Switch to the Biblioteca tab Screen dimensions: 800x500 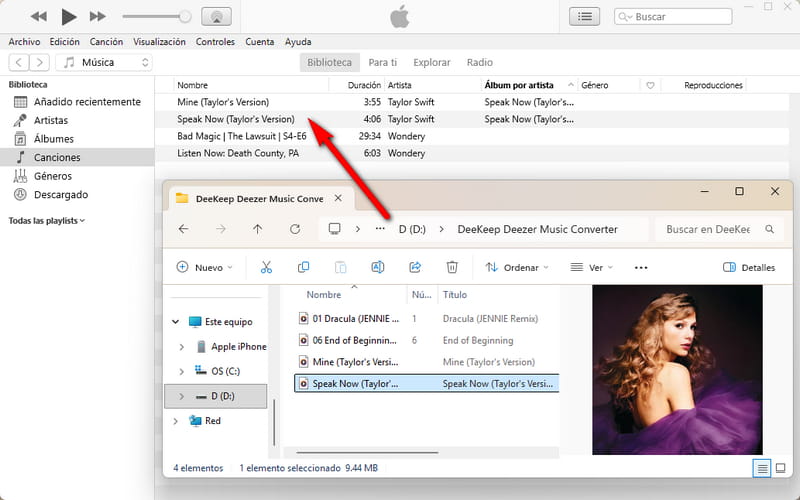(x=330, y=62)
